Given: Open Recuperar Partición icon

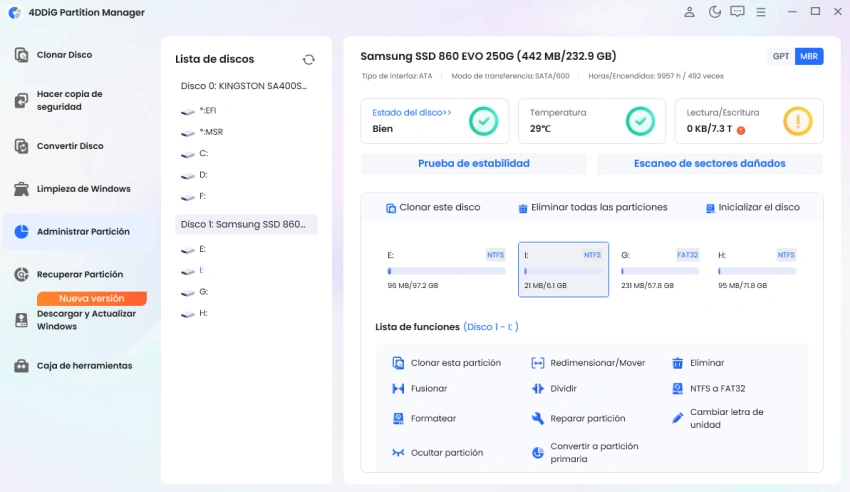Looking at the screenshot, I should point(21,274).
